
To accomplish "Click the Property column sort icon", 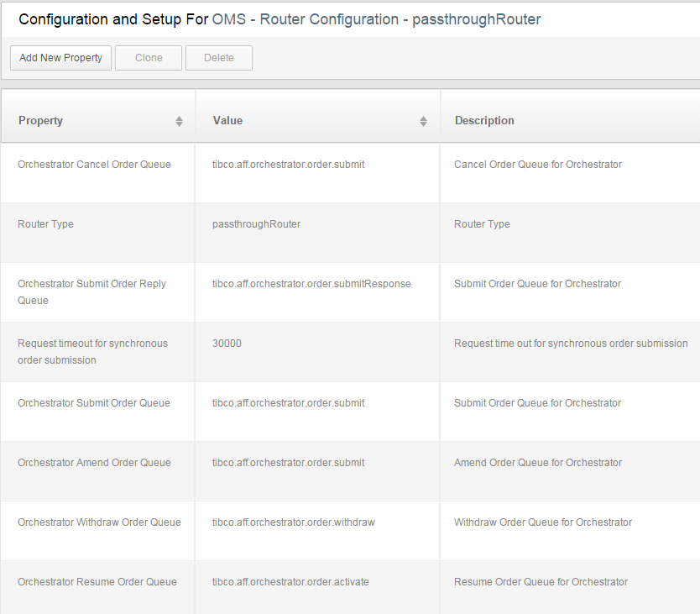I will 179,121.
